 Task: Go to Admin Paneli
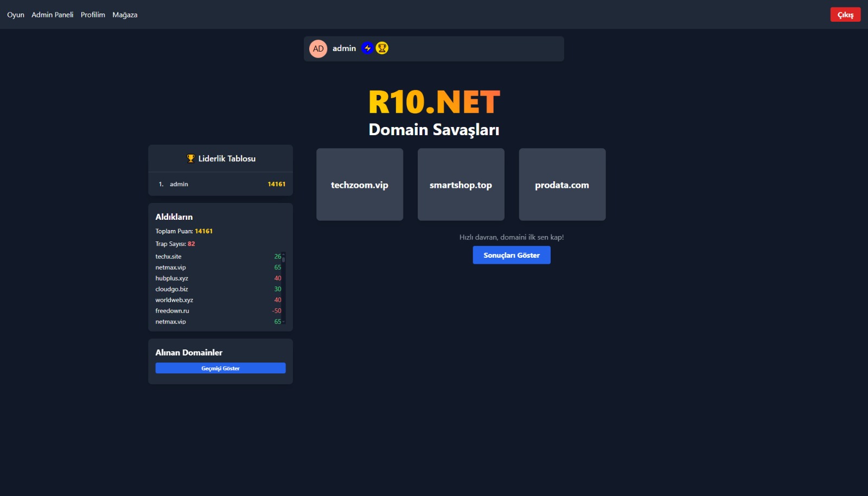pos(53,15)
